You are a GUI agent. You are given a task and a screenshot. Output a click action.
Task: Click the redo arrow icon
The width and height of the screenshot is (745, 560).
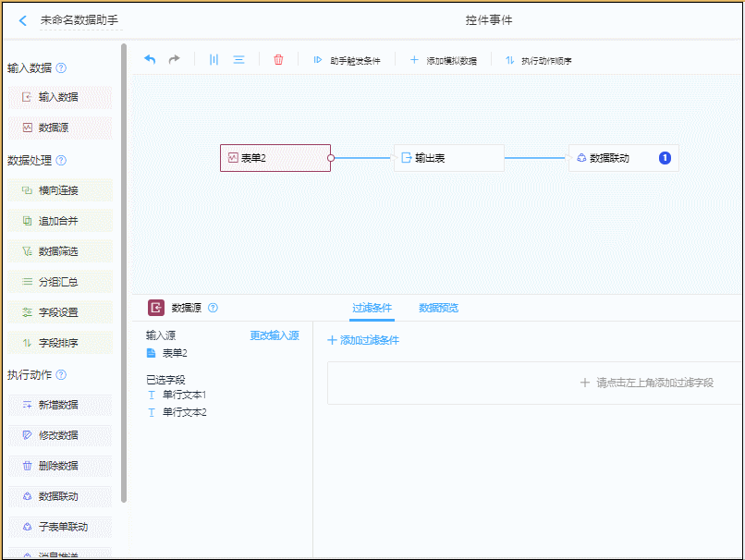pos(174,60)
